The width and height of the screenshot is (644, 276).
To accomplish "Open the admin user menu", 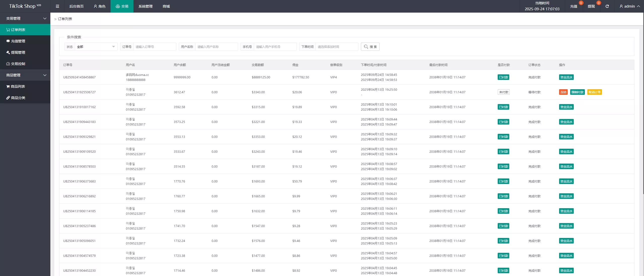I will [x=630, y=6].
